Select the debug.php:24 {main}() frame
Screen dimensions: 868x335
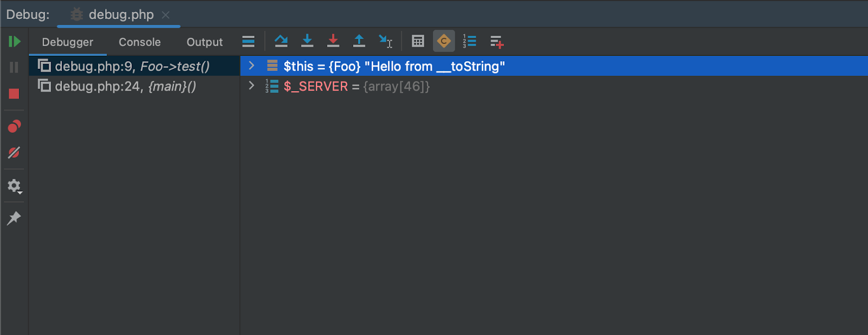click(x=125, y=86)
